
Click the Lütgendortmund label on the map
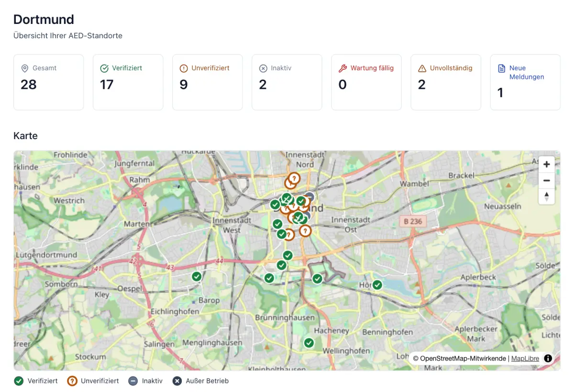[46, 255]
